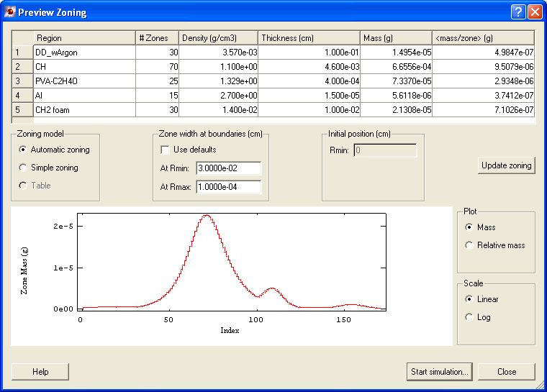The image size is (547, 392).
Task: Click the At Rmin input field
Action: [x=227, y=168]
